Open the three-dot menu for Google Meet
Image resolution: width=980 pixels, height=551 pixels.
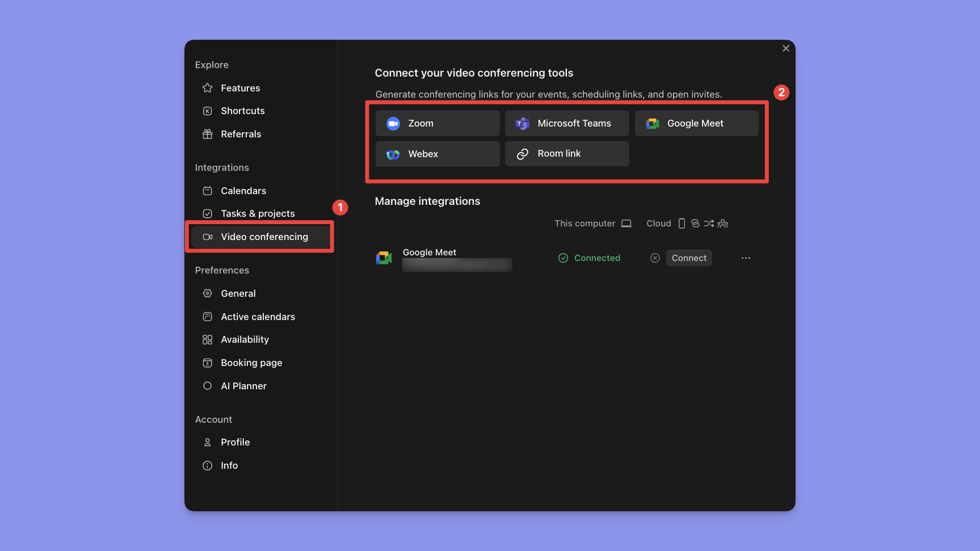pos(746,258)
